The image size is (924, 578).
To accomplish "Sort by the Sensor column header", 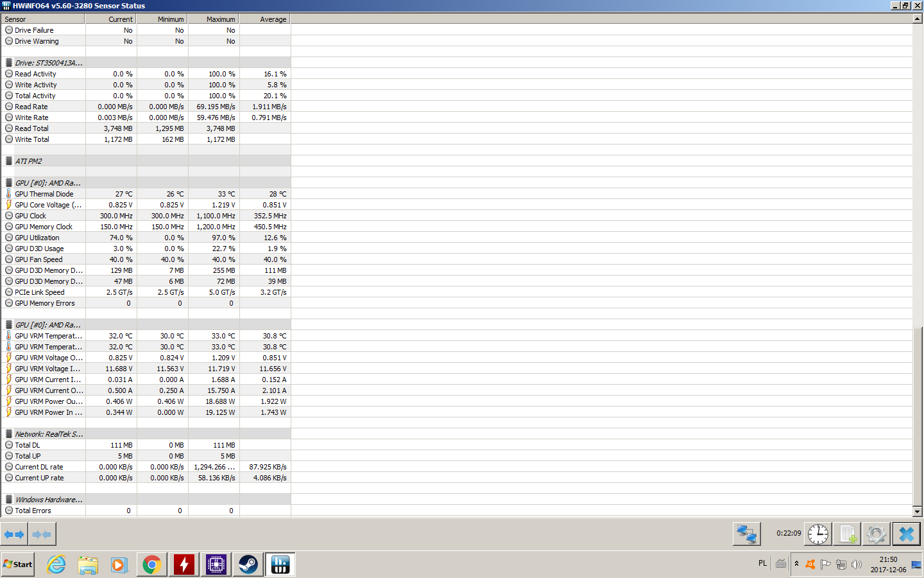I will [x=43, y=19].
